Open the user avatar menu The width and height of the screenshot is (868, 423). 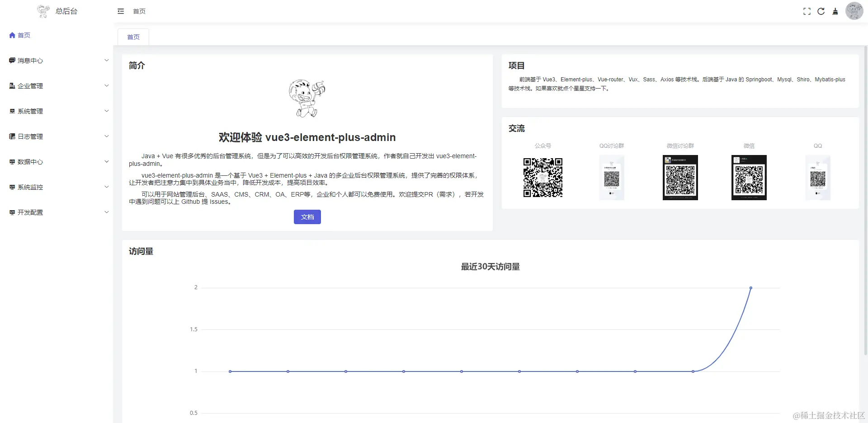(854, 11)
